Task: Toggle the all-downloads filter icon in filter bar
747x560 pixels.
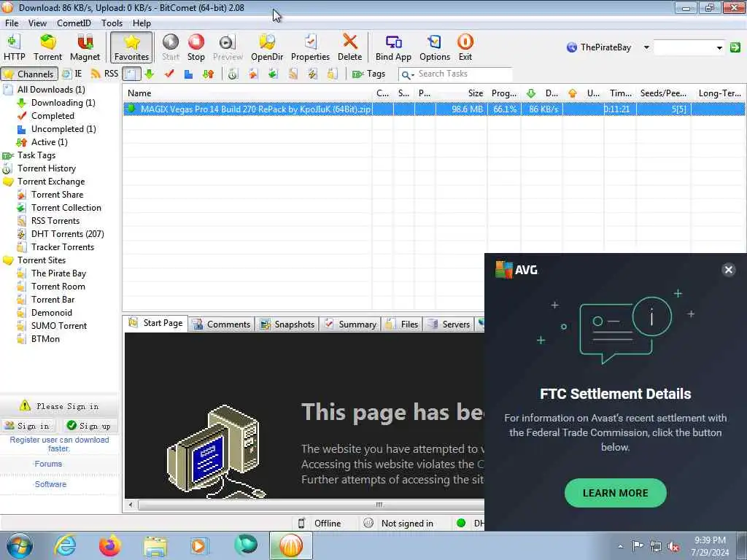Action: [x=131, y=74]
